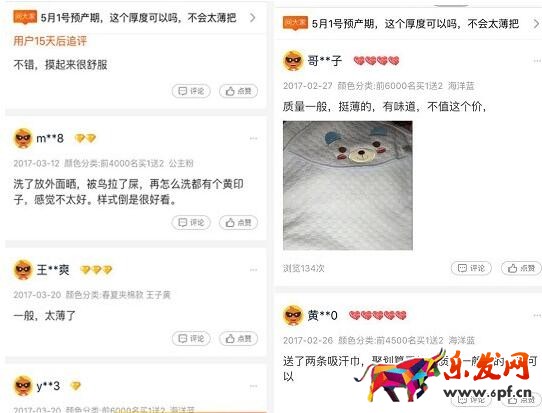This screenshot has width=542, height=413.
Task: Open the bear blanket review photo
Action: 348,185
